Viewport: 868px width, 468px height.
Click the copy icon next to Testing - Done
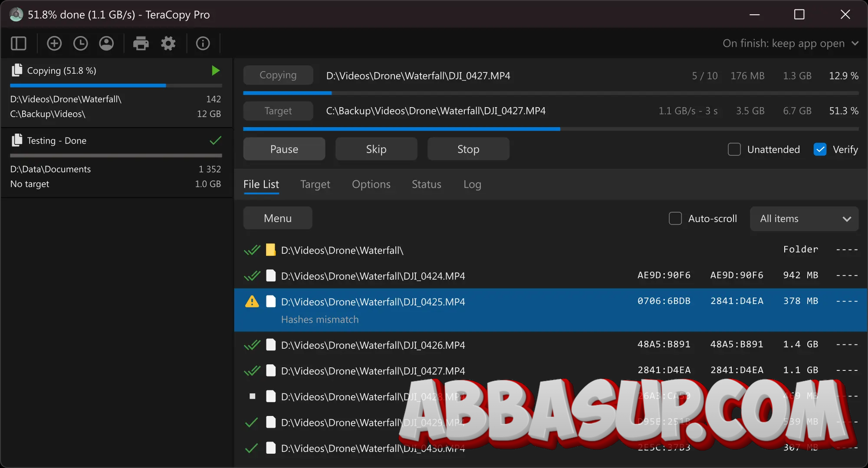(x=17, y=140)
